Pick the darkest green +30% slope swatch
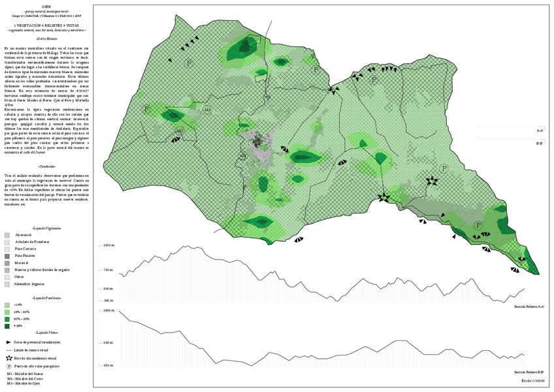 (7, 325)
